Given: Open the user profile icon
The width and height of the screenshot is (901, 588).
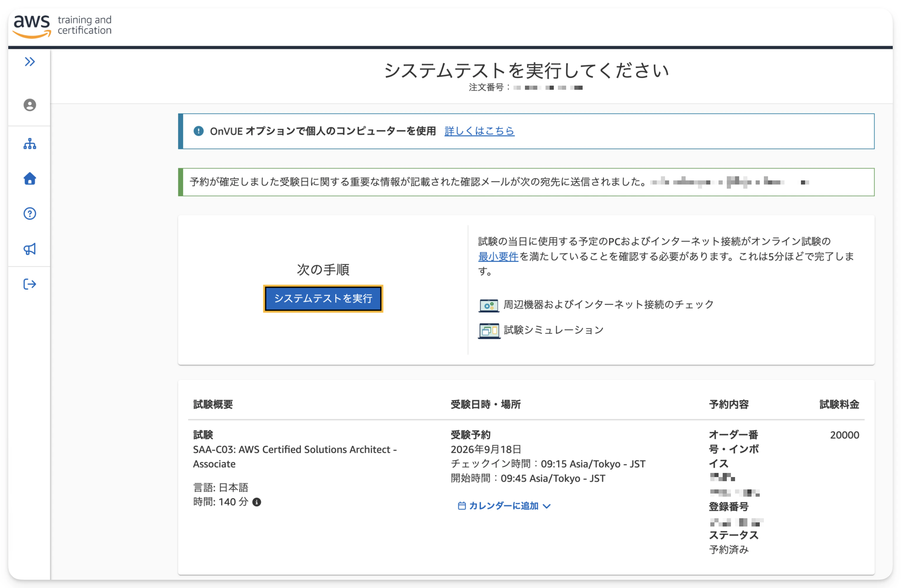Looking at the screenshot, I should (x=29, y=105).
